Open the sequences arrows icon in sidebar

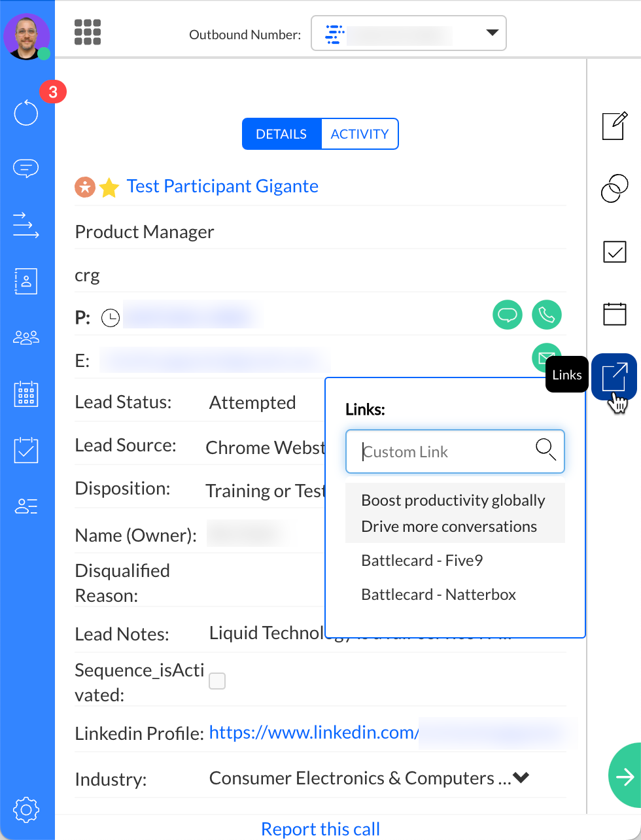[x=26, y=224]
